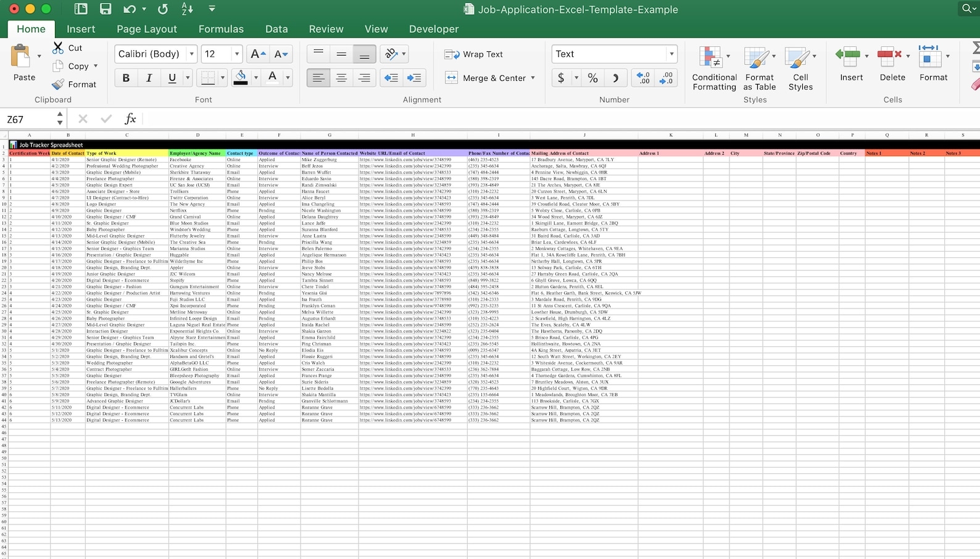Open the Page Layout tab

click(x=147, y=29)
